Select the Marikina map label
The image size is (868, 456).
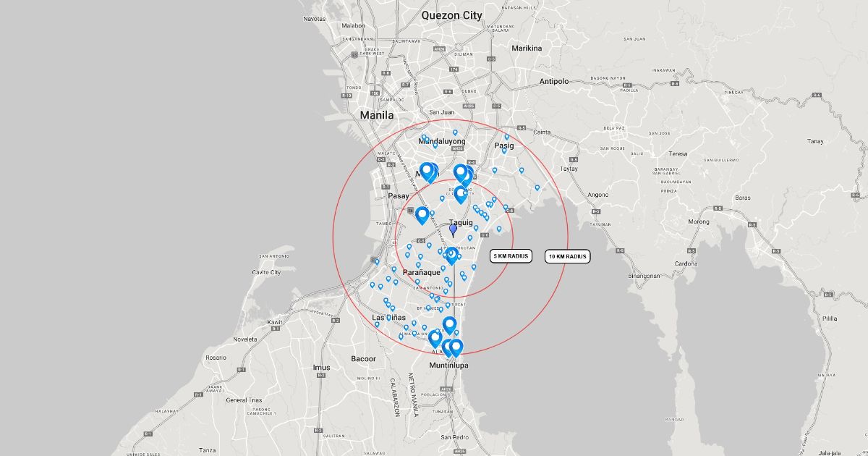coord(526,48)
